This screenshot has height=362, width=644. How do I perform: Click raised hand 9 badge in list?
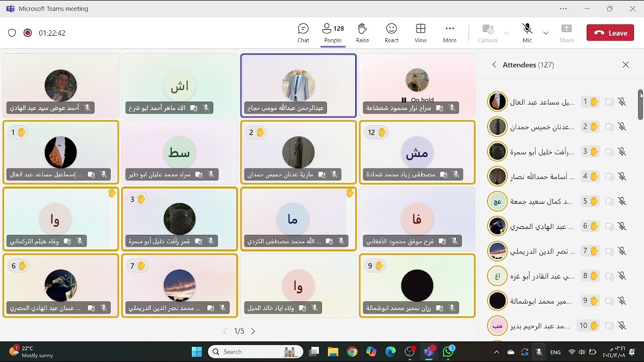[590, 301]
